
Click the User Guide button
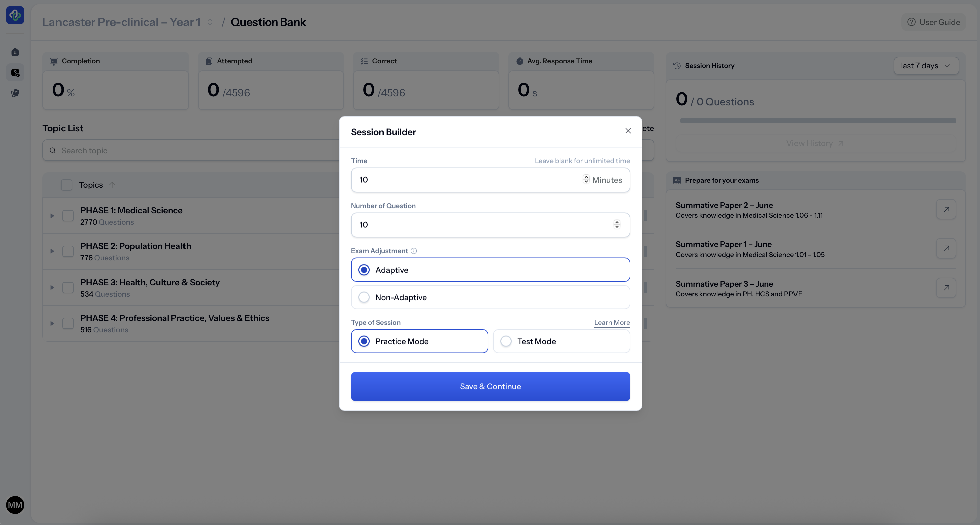[x=934, y=22]
